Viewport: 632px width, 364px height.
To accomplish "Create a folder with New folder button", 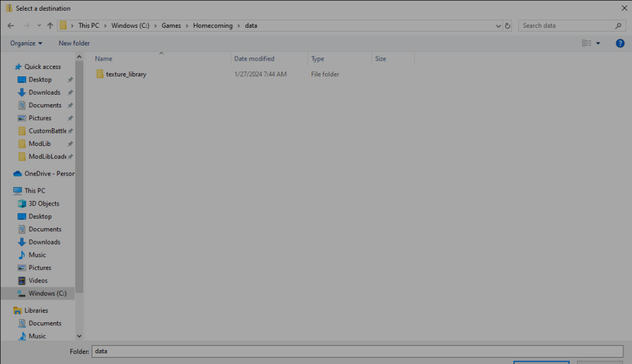I will pyautogui.click(x=73, y=43).
